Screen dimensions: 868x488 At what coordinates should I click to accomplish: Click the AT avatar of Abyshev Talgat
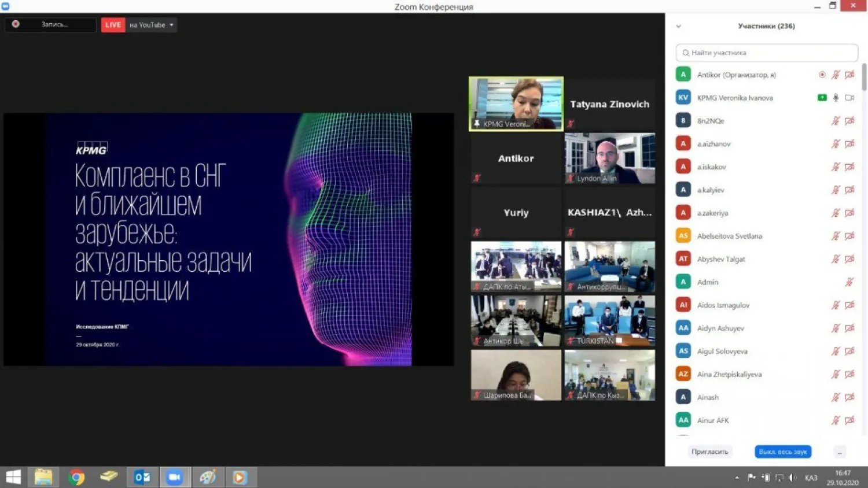click(x=683, y=259)
